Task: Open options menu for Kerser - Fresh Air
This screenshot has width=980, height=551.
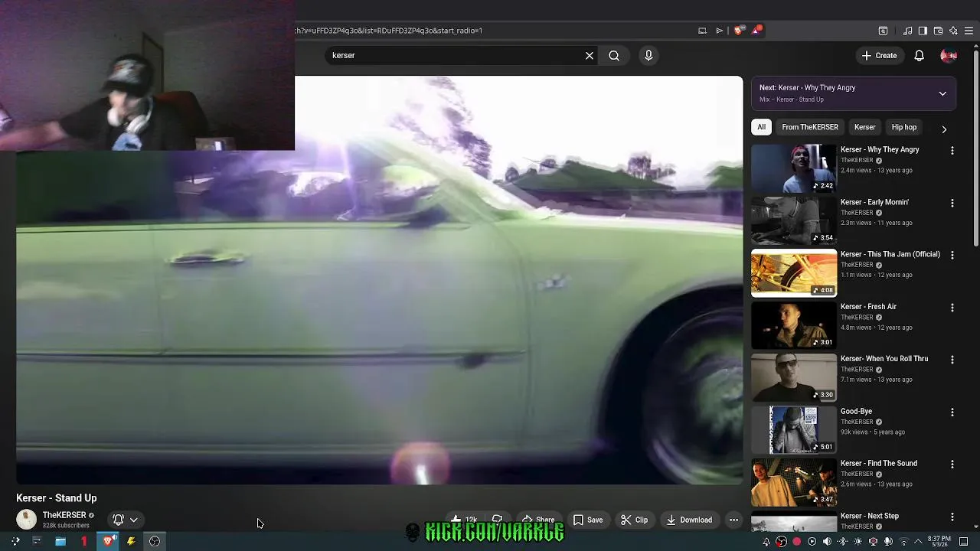Action: tap(952, 308)
